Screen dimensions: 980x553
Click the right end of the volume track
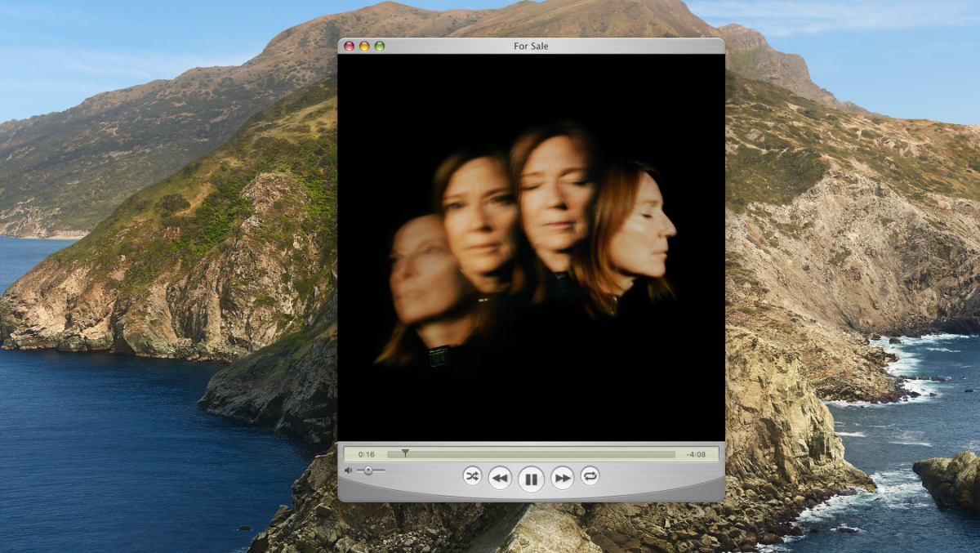[384, 470]
